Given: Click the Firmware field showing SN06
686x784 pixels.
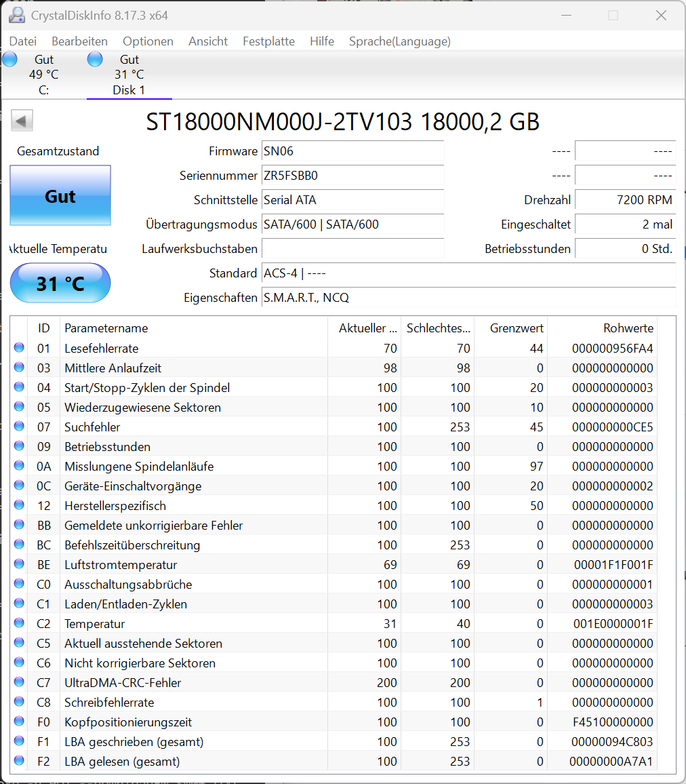Looking at the screenshot, I should (x=352, y=151).
